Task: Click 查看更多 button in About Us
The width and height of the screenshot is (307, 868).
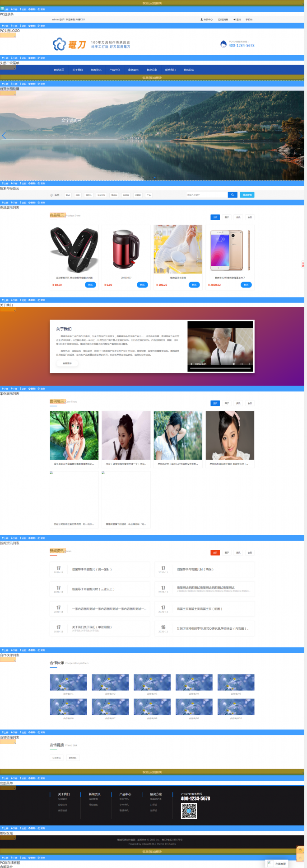Action: pos(67,363)
